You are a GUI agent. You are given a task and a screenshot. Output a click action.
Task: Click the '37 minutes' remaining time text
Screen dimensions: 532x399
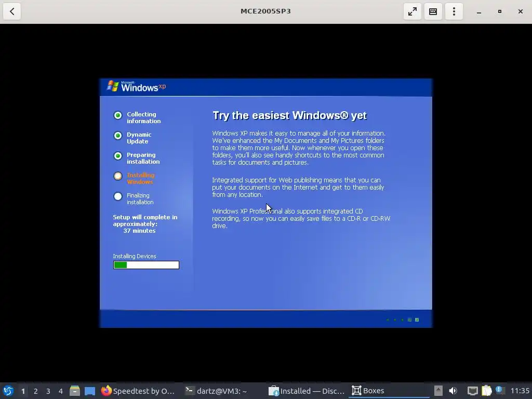tap(139, 231)
